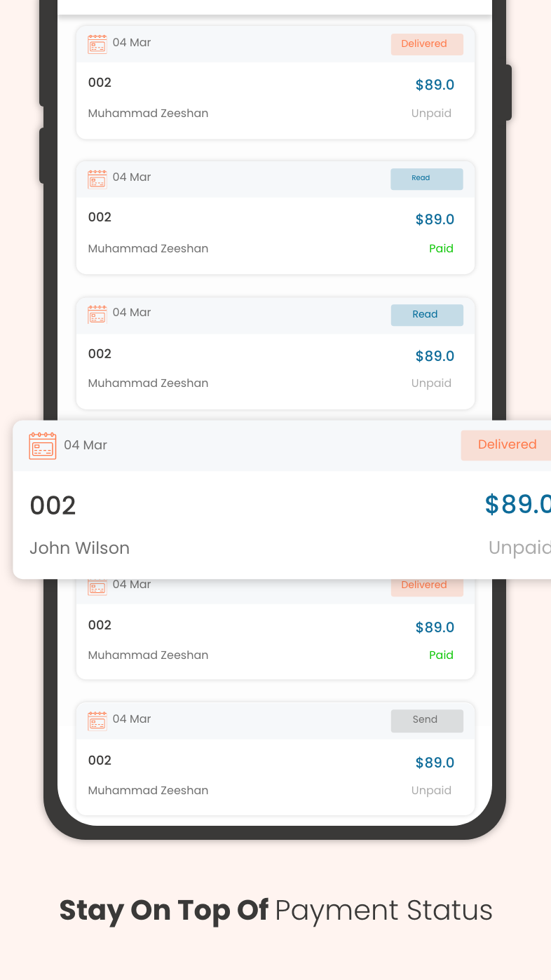551x980 pixels.
Task: Click the $89.0 amount on the Send invoice
Action: (435, 763)
